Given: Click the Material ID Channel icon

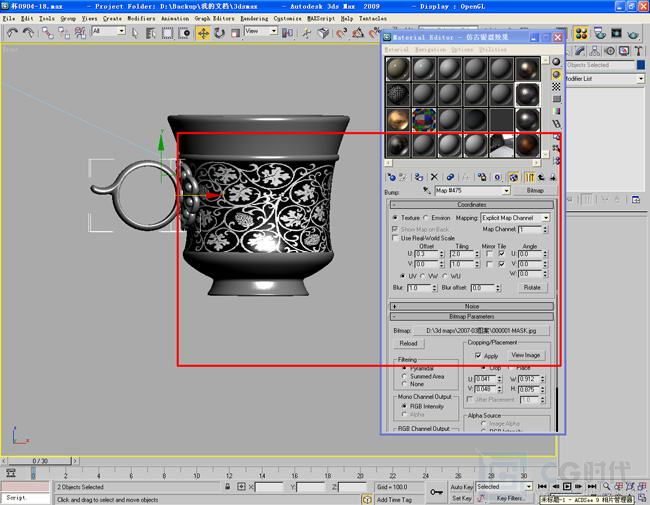Looking at the screenshot, I should coord(497,177).
